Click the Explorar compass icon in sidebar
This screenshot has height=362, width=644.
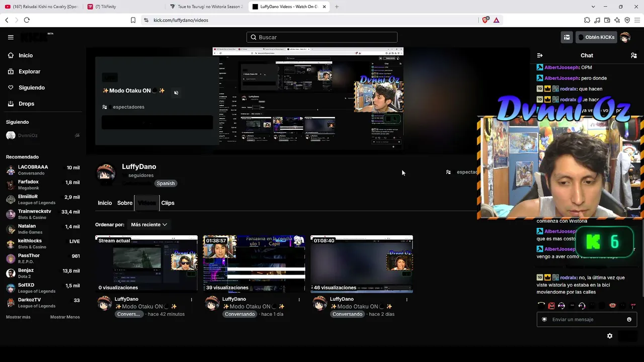11,71
